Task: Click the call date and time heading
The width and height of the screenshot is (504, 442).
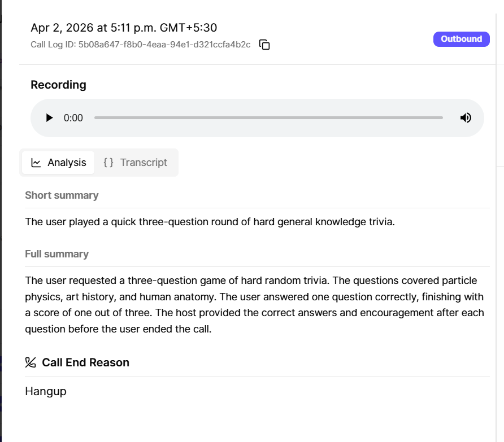Action: point(124,28)
